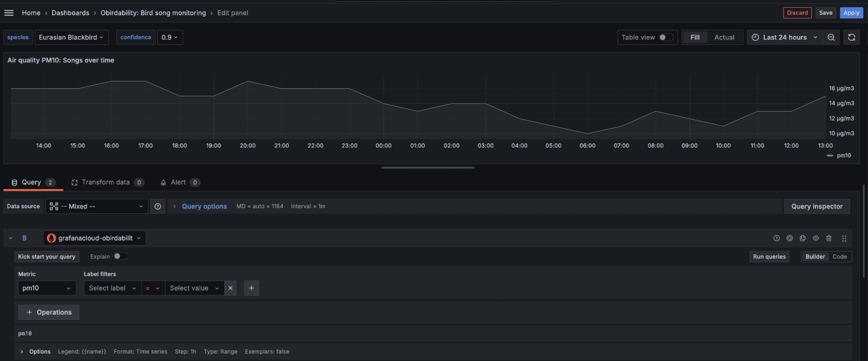The height and width of the screenshot is (361, 868).
Task: Select Fill panel sizing option
Action: pos(695,37)
